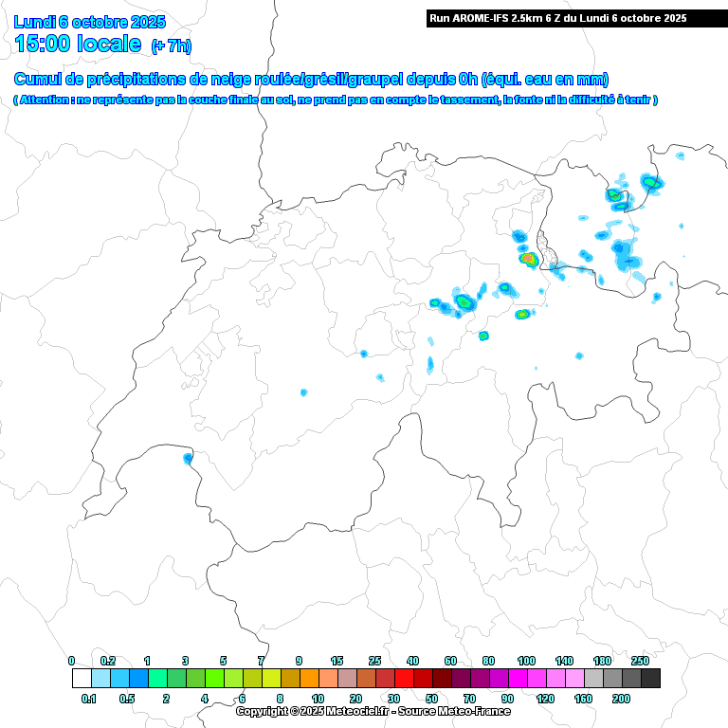
Task: Select the green precipitation cell in top-right corner
Action: [649, 180]
